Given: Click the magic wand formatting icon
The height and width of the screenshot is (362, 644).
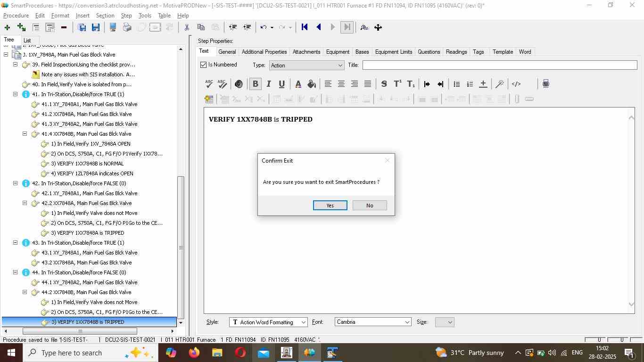Looking at the screenshot, I should pyautogui.click(x=499, y=84).
